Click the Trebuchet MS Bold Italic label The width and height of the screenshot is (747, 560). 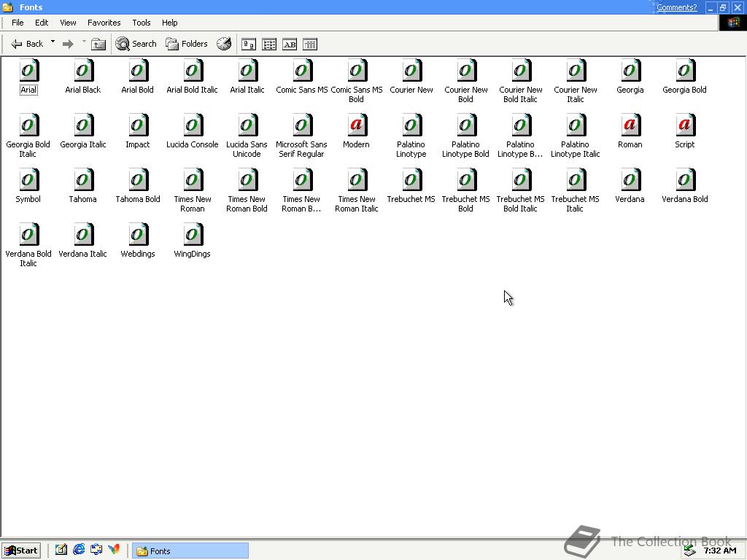(x=520, y=204)
